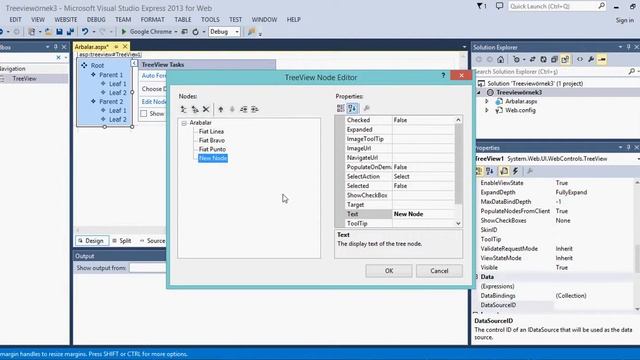This screenshot has height=360, width=640.
Task: Open Solution Explorer Properties wrench icon
Action: pyautogui.click(x=591, y=60)
